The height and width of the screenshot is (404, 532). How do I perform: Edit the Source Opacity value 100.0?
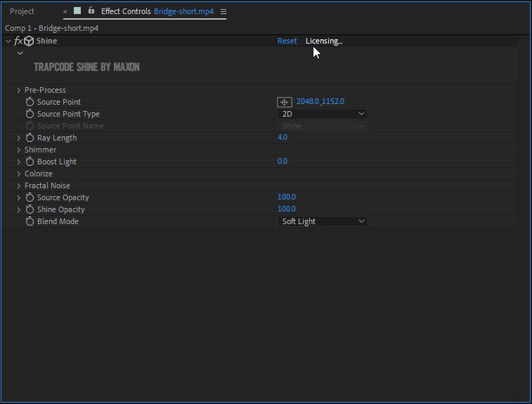(287, 197)
